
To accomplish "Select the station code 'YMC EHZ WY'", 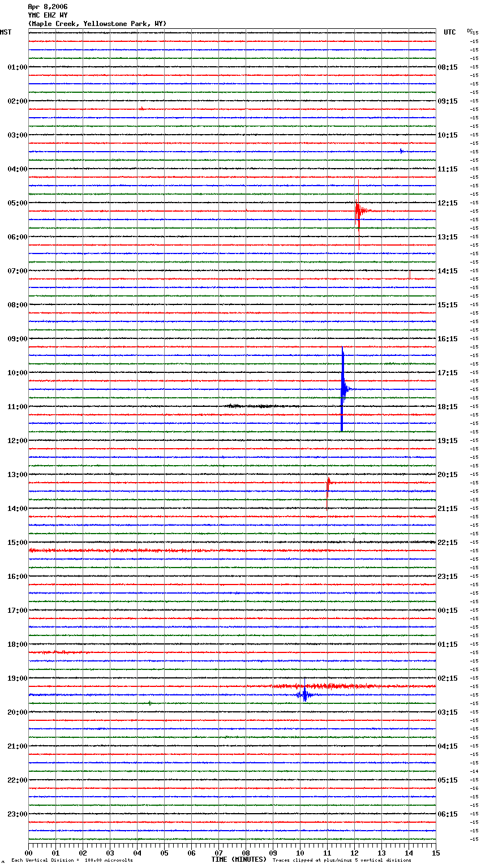I will click(48, 15).
